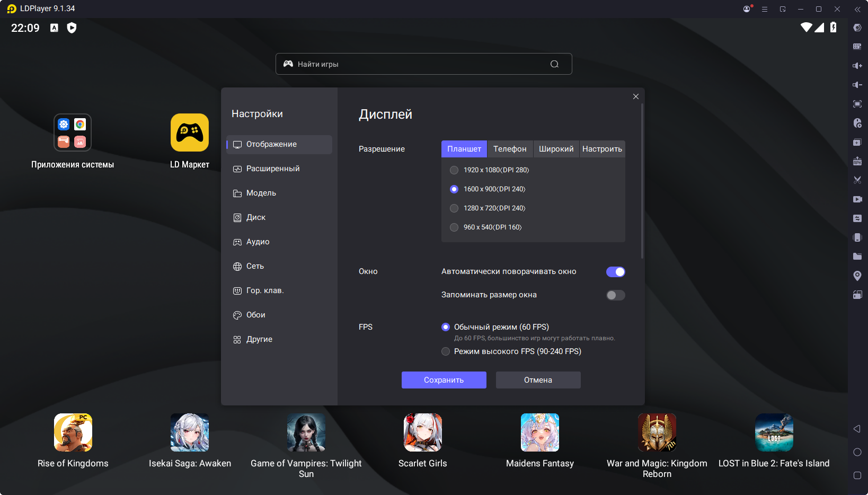Select the 1920 x 1080 resolution option
The height and width of the screenshot is (495, 868).
[454, 170]
